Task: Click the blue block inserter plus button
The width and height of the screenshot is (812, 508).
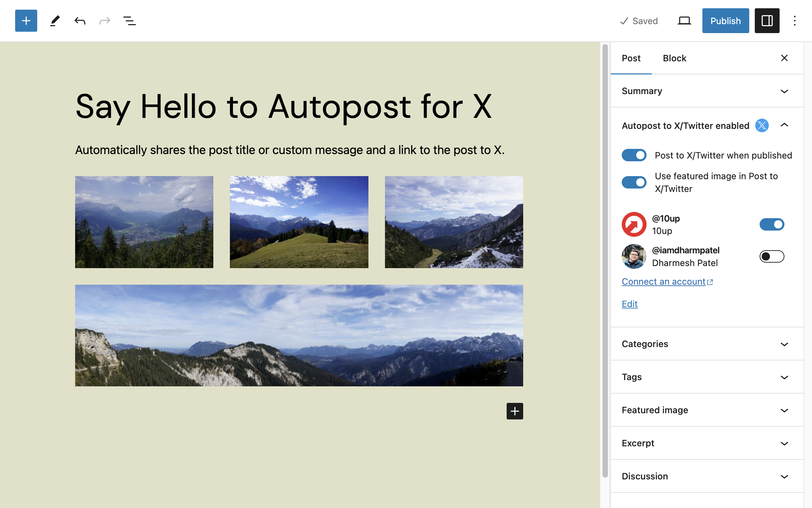Action: 26,21
